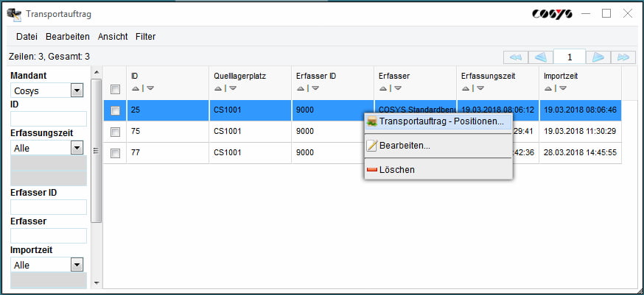The width and height of the screenshot is (644, 295).
Task: Sort ID column ascending
Action: click(135, 88)
